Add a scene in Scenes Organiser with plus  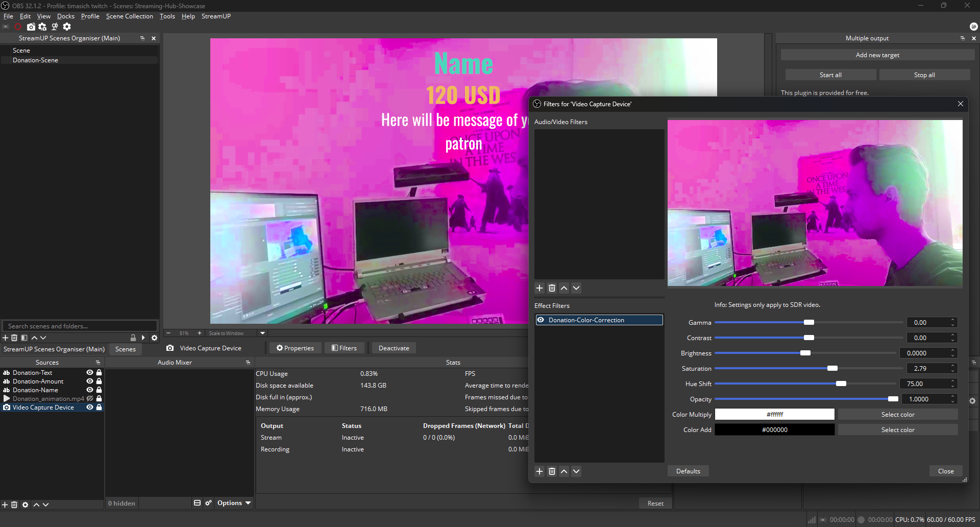point(6,338)
